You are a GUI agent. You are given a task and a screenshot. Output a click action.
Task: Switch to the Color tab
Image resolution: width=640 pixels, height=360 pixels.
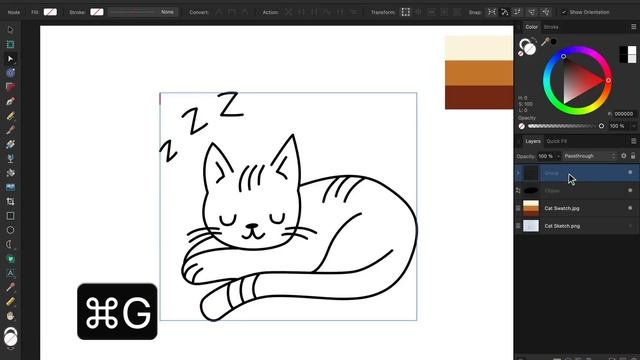(x=531, y=27)
